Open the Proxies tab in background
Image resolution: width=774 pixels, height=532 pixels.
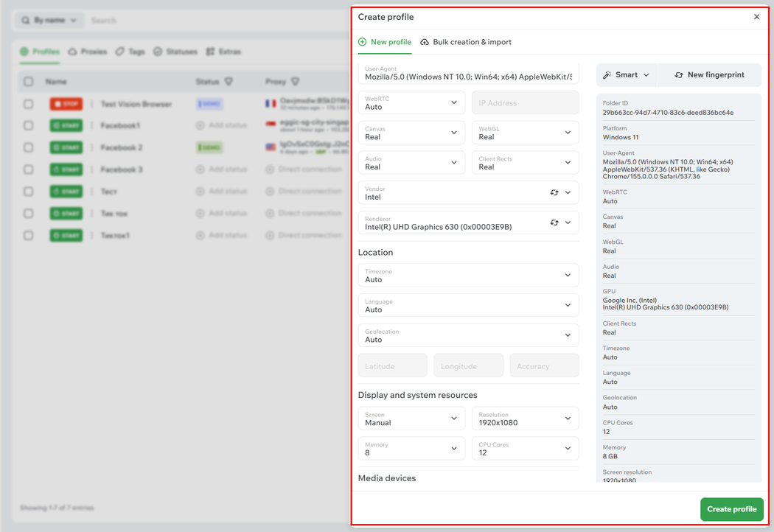[88, 52]
